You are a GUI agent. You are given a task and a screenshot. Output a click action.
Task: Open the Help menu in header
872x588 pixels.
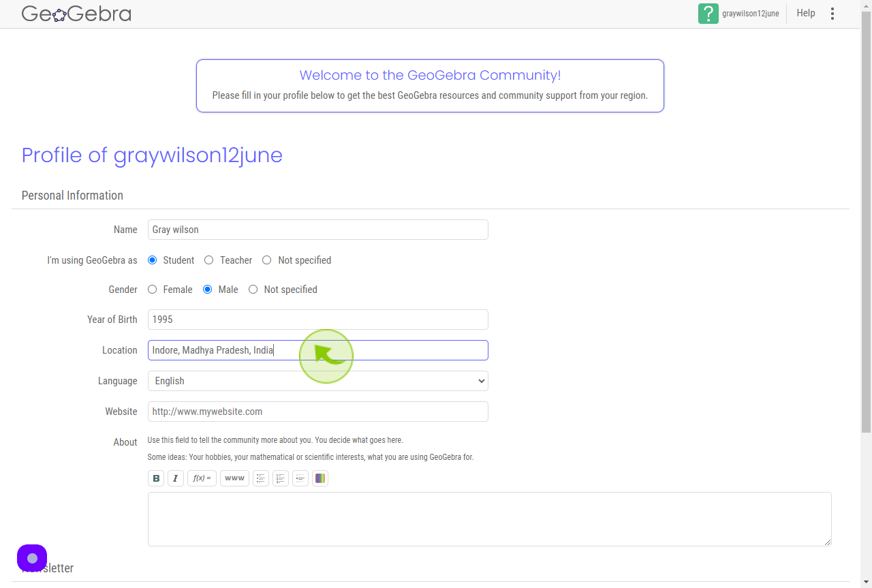click(806, 13)
